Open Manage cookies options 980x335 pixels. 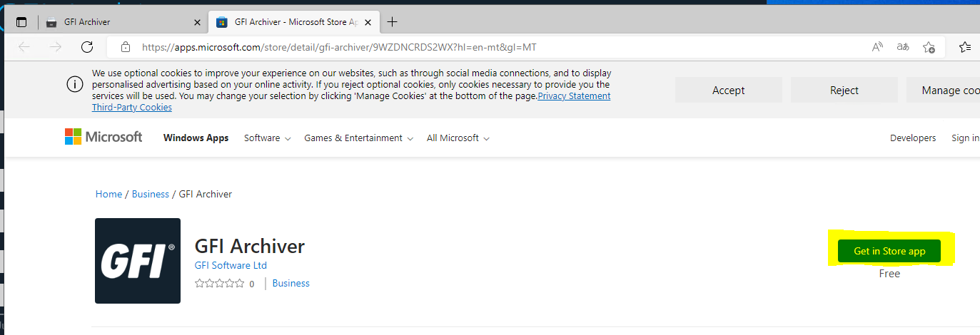pos(944,90)
